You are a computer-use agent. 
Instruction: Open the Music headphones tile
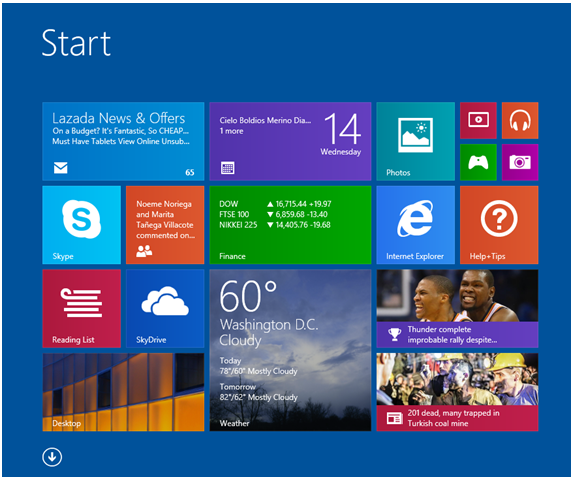tap(520, 120)
